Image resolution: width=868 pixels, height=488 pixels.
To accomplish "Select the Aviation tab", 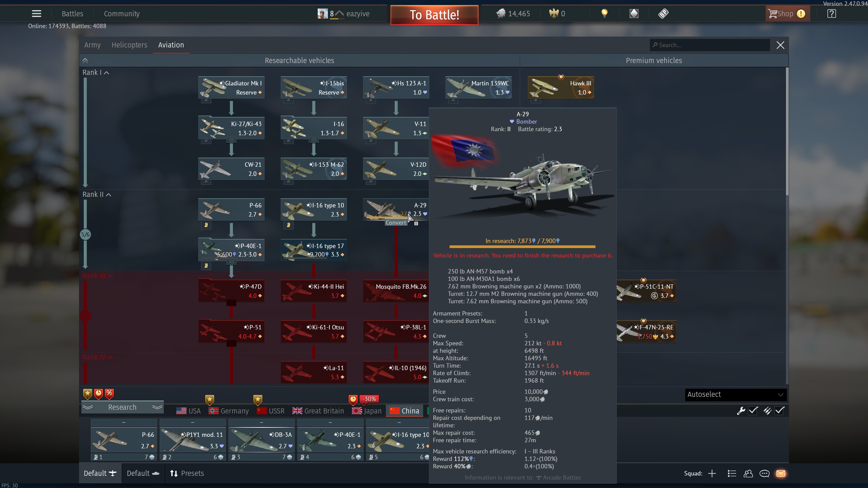I will coord(171,45).
